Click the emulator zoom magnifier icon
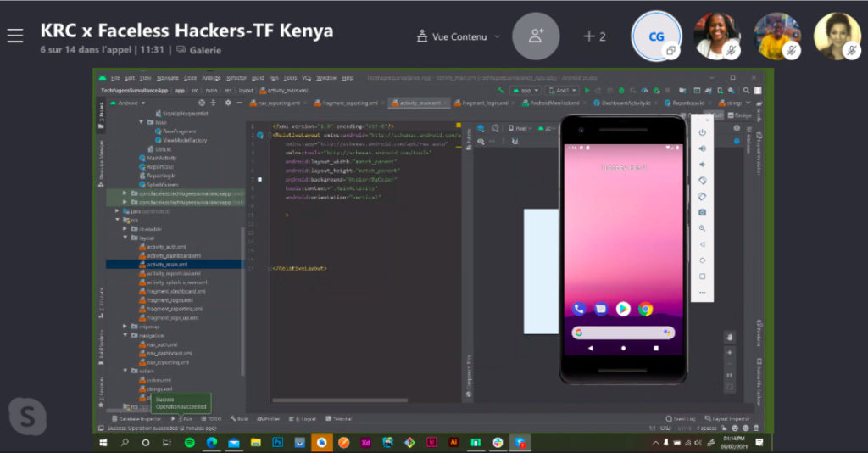Screen dimensions: 868x453 pyautogui.click(x=702, y=228)
